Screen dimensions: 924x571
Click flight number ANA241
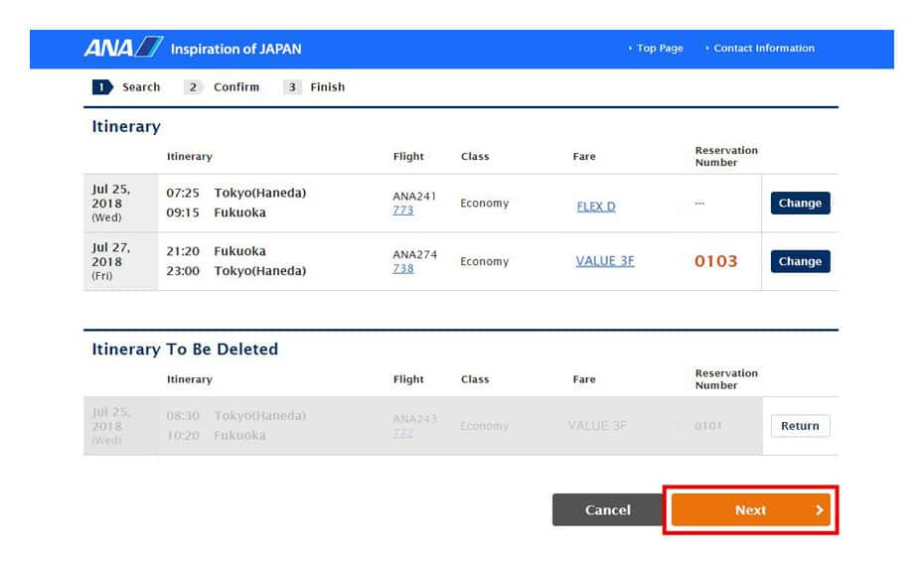tap(414, 197)
